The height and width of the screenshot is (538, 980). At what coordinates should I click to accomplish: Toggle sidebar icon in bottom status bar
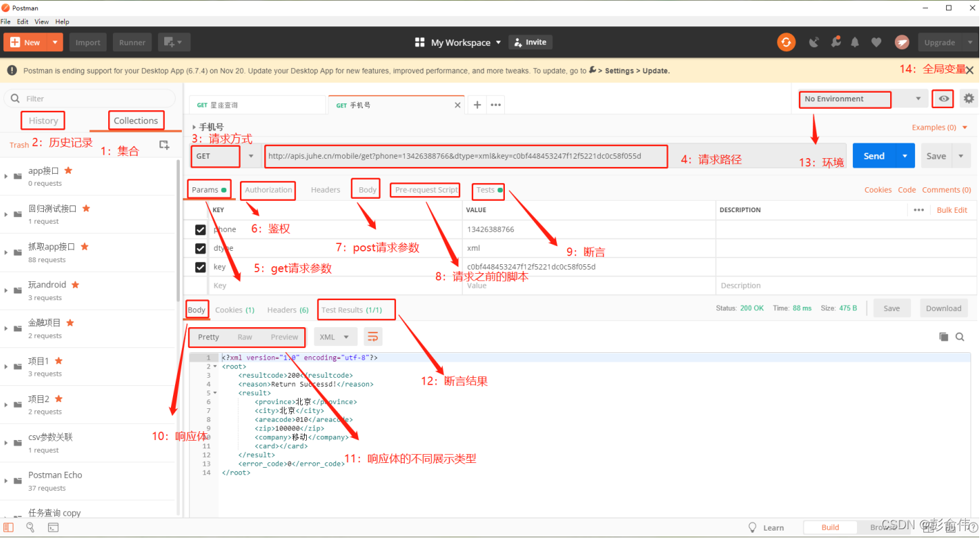(x=9, y=527)
